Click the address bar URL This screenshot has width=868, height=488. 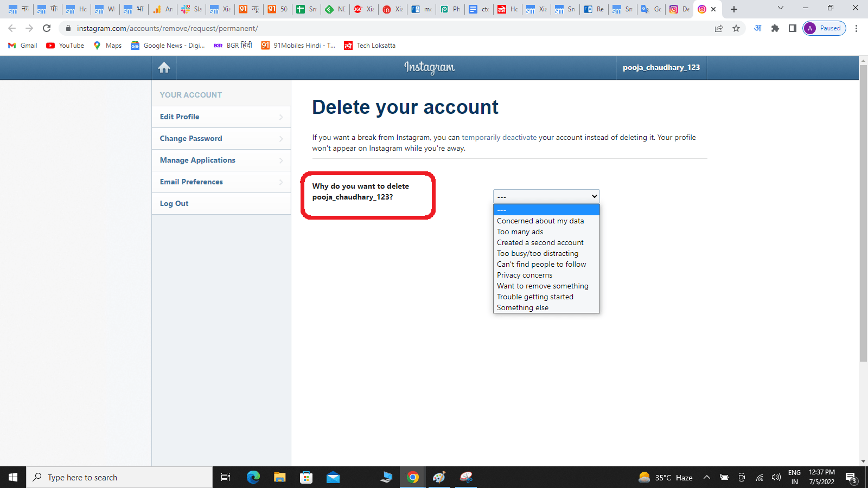(x=168, y=28)
